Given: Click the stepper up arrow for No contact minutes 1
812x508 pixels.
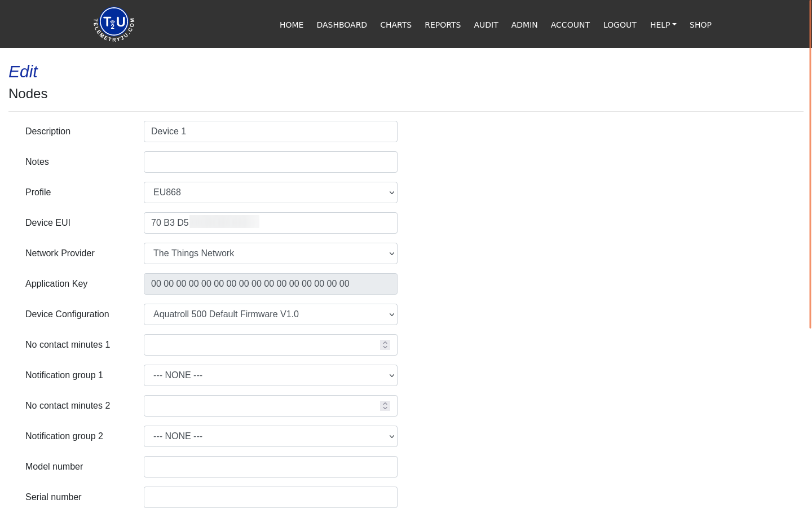Looking at the screenshot, I should click(x=385, y=342).
